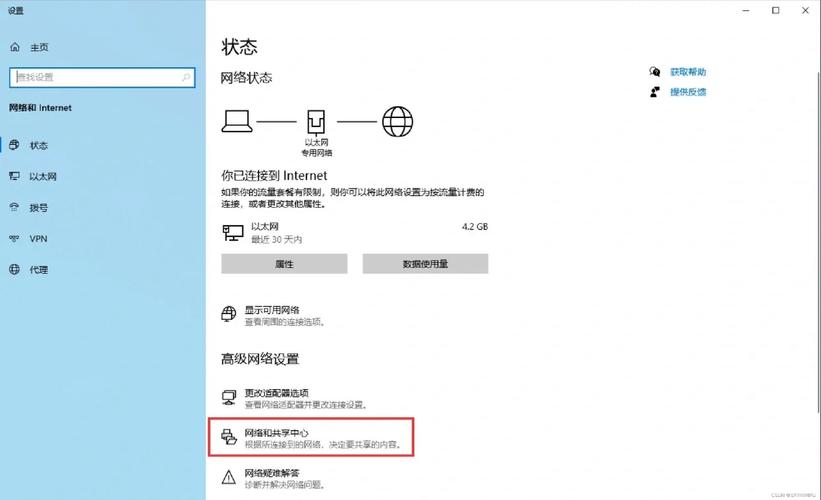Click the search magnifier icon in 查找设置 box

pos(186,77)
